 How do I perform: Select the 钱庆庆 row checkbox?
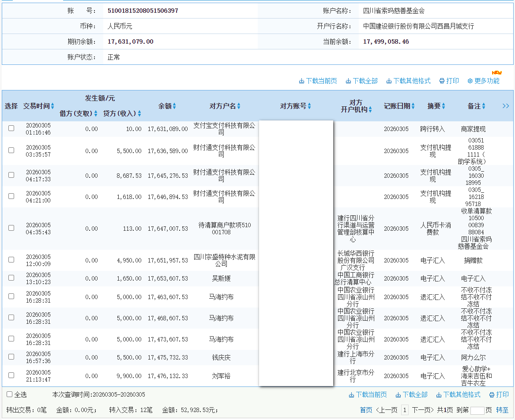[11, 357]
